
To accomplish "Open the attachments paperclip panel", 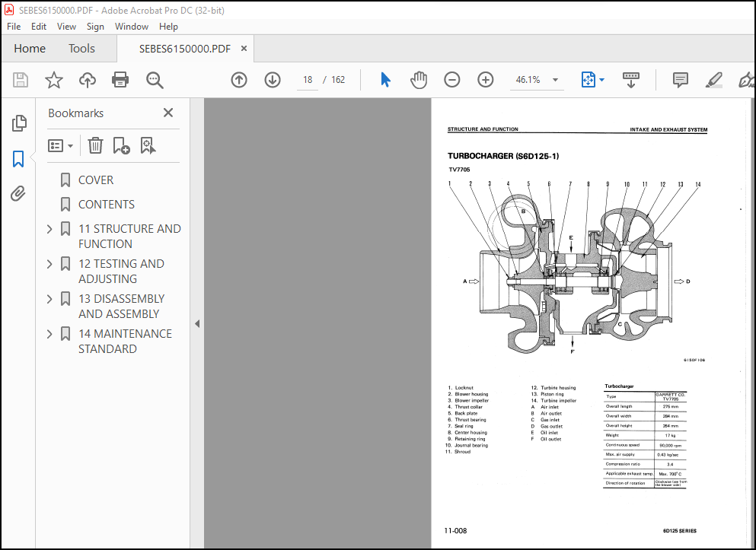I will pos(18,194).
